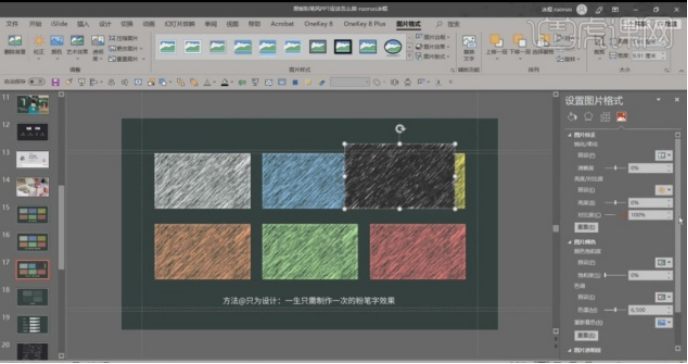Select the thick black frame picture style
The image size is (688, 364).
coord(343,46)
